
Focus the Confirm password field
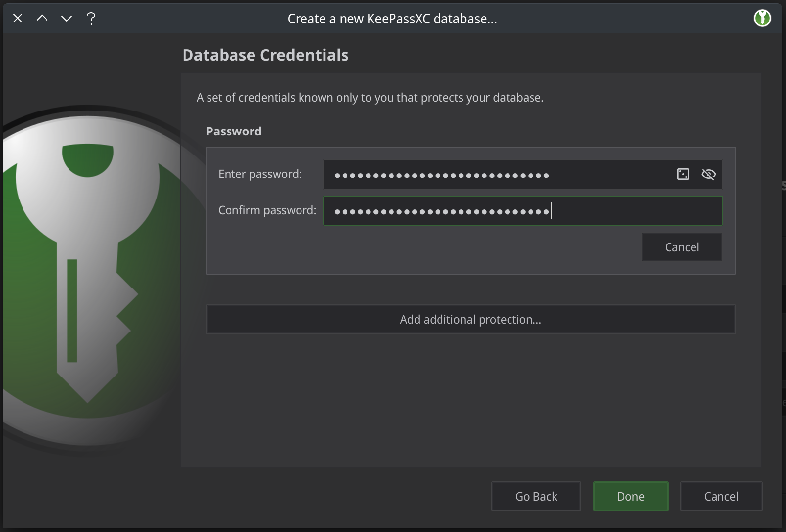click(489, 211)
